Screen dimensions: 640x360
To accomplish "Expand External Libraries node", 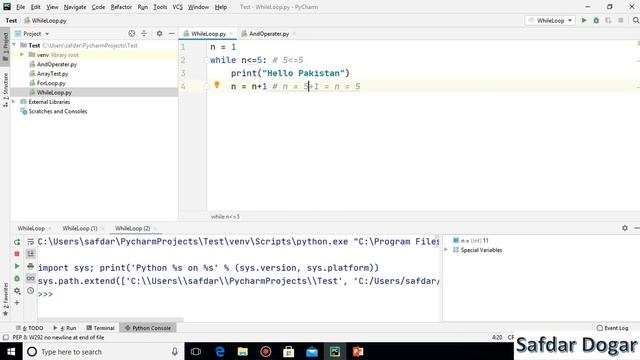I will 14,102.
